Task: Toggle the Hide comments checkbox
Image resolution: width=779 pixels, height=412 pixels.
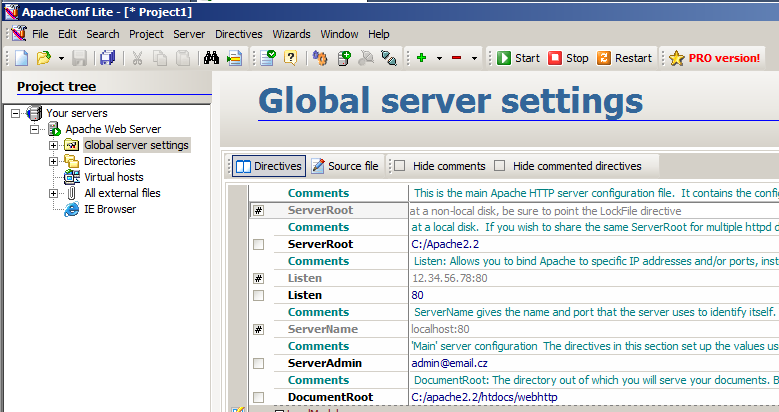Action: 400,165
